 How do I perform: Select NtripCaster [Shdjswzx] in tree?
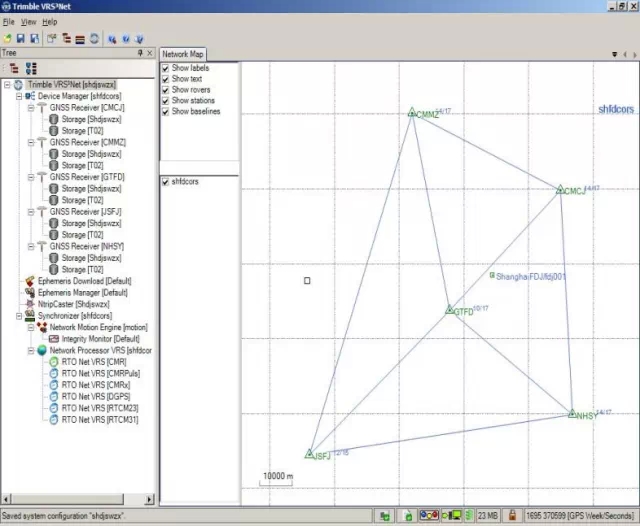(x=73, y=304)
